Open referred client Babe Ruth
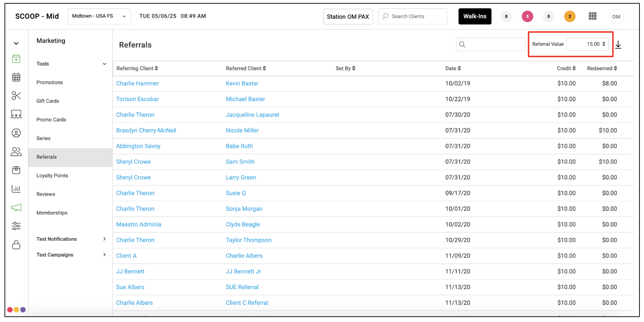644x322 pixels. (239, 146)
